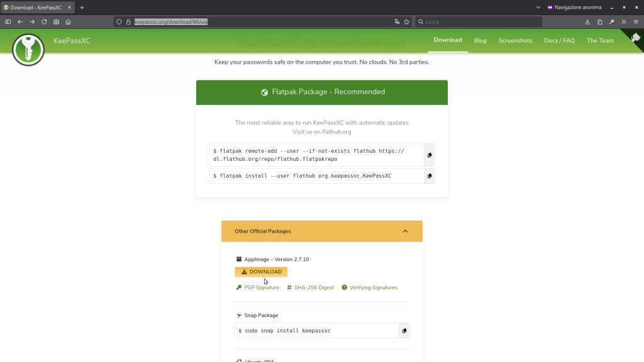644x362 pixels.
Task: Go back to the previous page
Action: click(20, 22)
